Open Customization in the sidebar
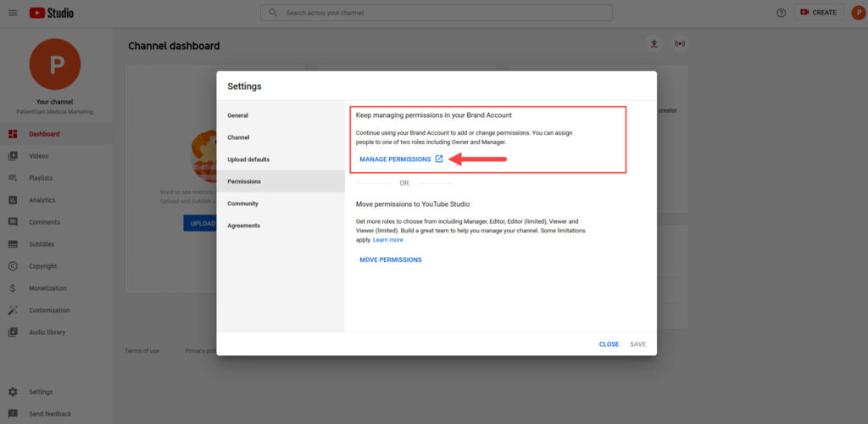 [x=49, y=310]
